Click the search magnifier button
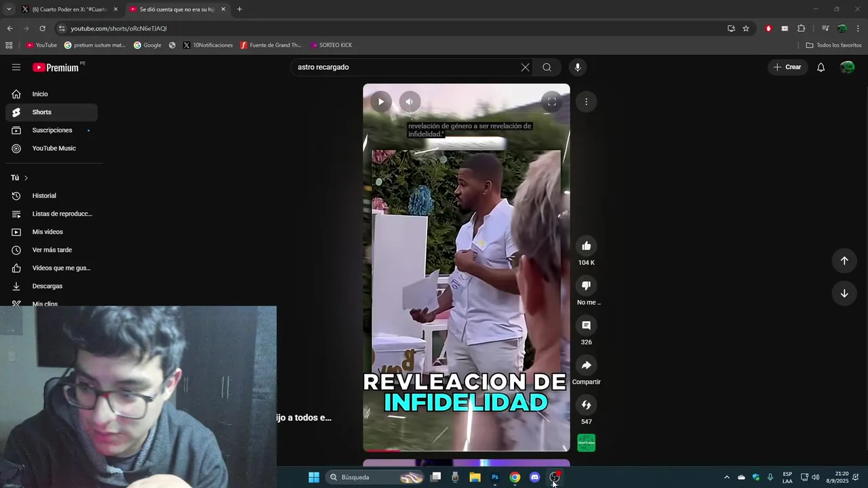The image size is (868, 488). pos(547,67)
